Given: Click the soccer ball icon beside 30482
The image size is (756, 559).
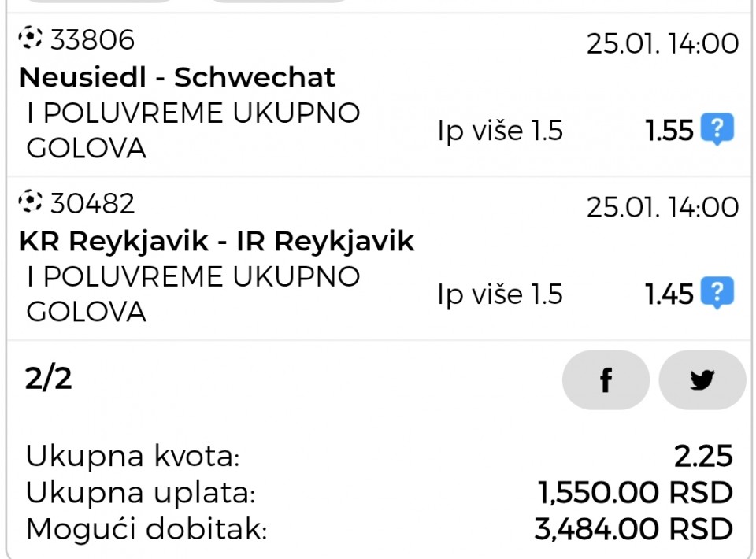Looking at the screenshot, I should coord(31,202).
